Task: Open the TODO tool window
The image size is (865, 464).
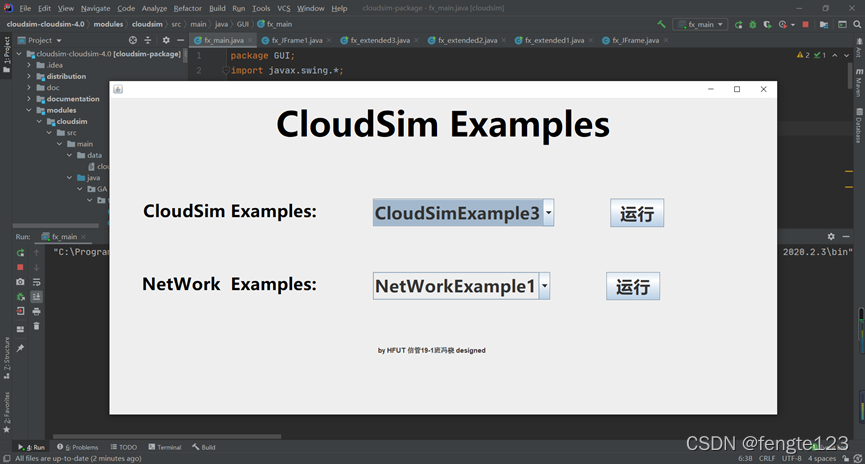Action: click(x=124, y=447)
